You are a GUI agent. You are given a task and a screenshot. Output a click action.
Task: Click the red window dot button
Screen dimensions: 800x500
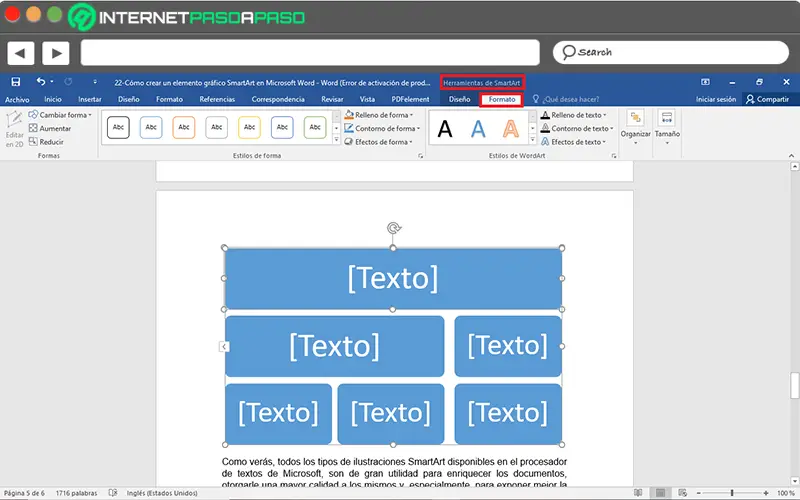[x=12, y=14]
